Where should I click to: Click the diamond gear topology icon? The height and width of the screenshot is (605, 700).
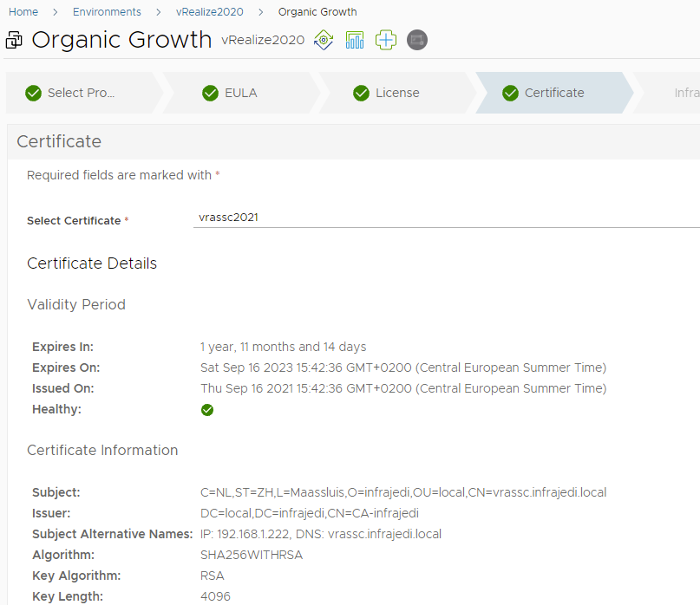point(324,40)
